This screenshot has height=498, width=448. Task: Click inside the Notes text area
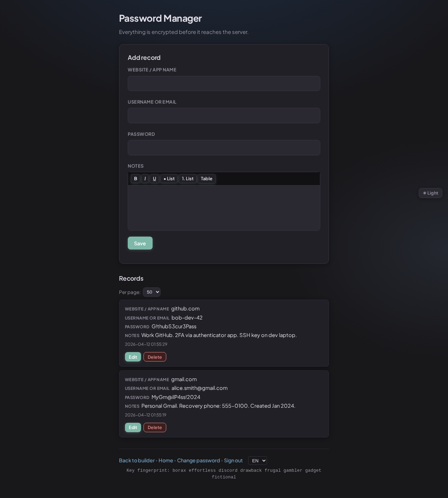(x=224, y=208)
